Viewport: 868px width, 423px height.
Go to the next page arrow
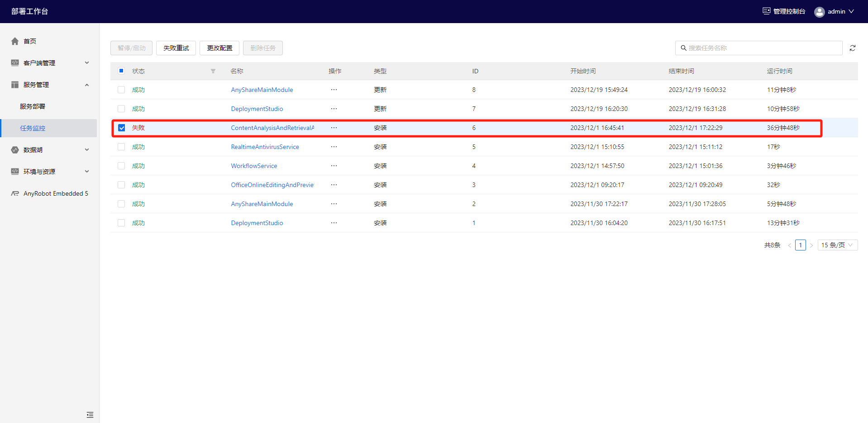[x=811, y=245]
